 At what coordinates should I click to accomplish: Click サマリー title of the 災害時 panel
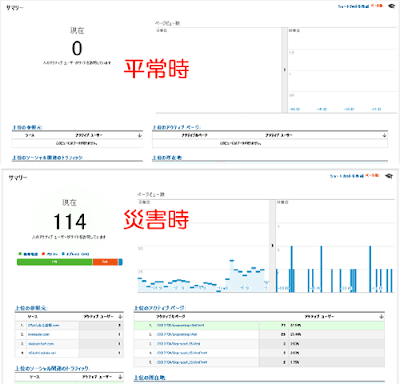click(18, 178)
